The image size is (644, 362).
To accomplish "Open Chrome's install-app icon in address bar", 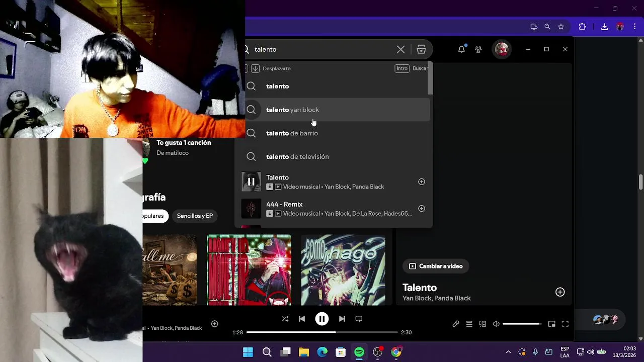I will tap(534, 27).
